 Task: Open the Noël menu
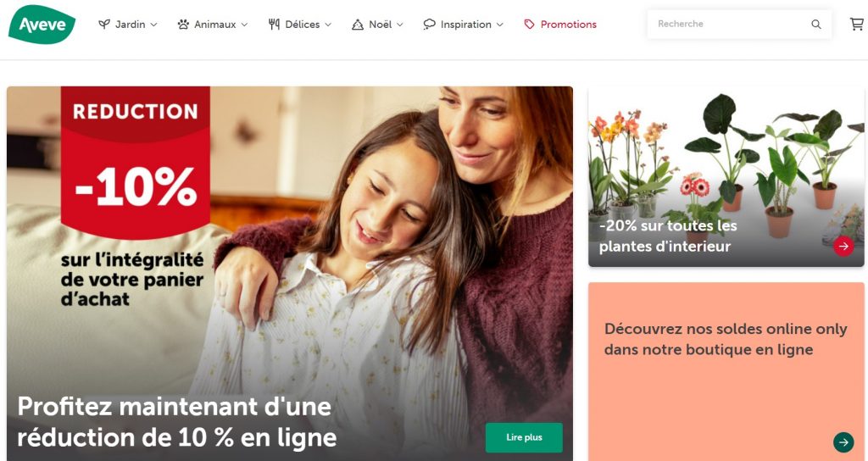[x=378, y=25]
